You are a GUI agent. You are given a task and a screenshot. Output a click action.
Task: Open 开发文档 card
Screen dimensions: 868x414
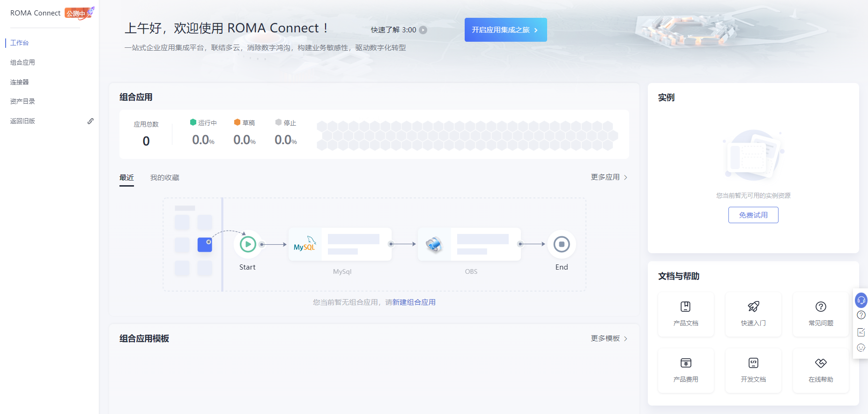[x=753, y=370]
